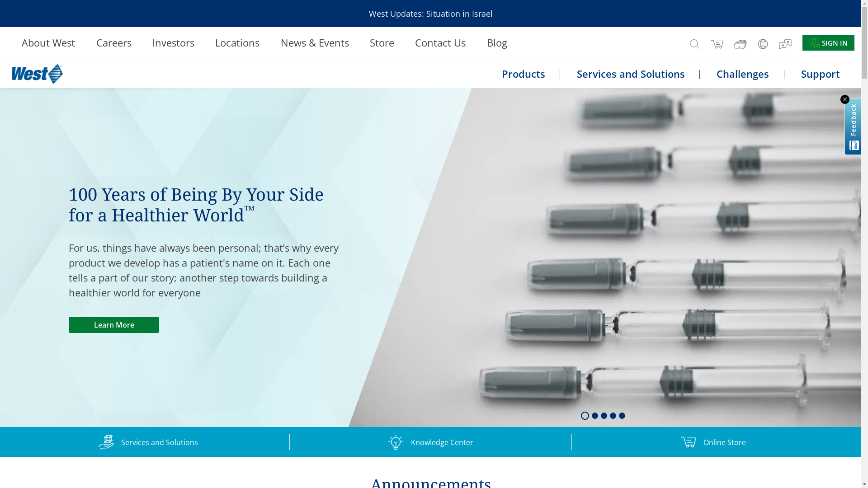868x488 pixels.
Task: Select the first carousel slide dot
Action: coord(585,416)
